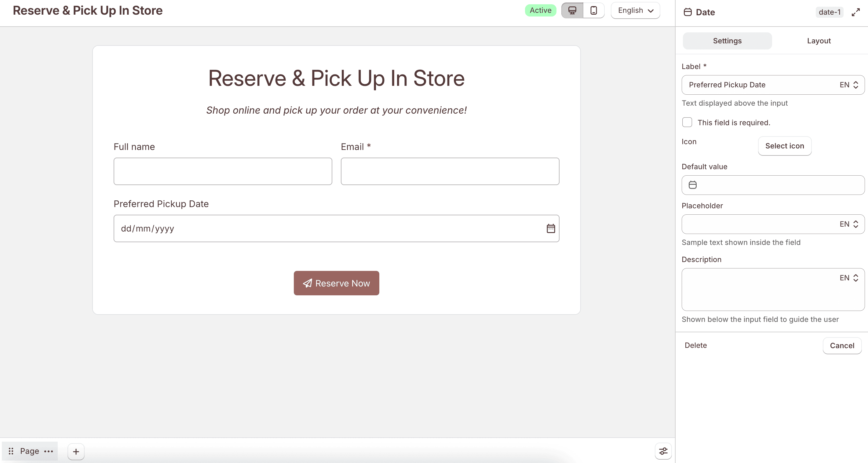Image resolution: width=868 pixels, height=463 pixels.
Task: Click the Cancel button
Action: coord(842,346)
